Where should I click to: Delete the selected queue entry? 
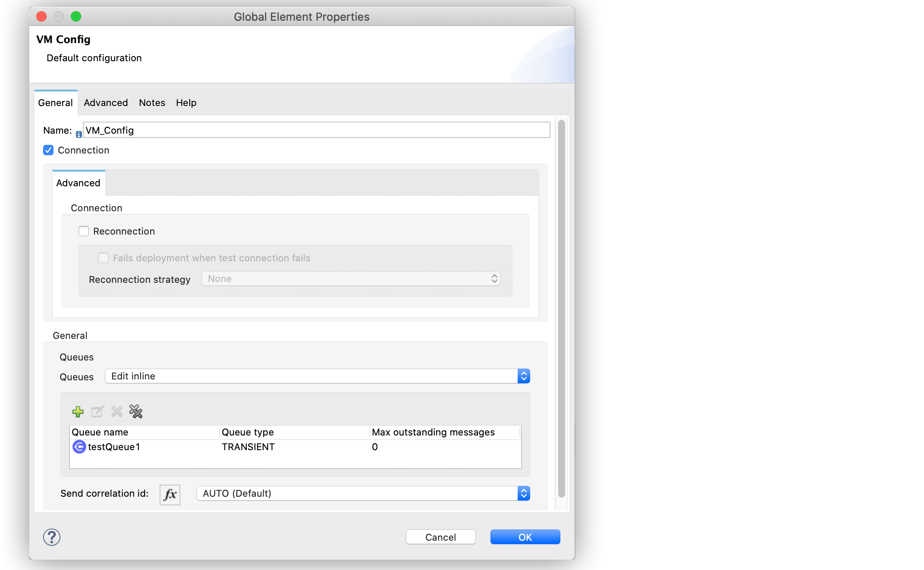coord(116,412)
